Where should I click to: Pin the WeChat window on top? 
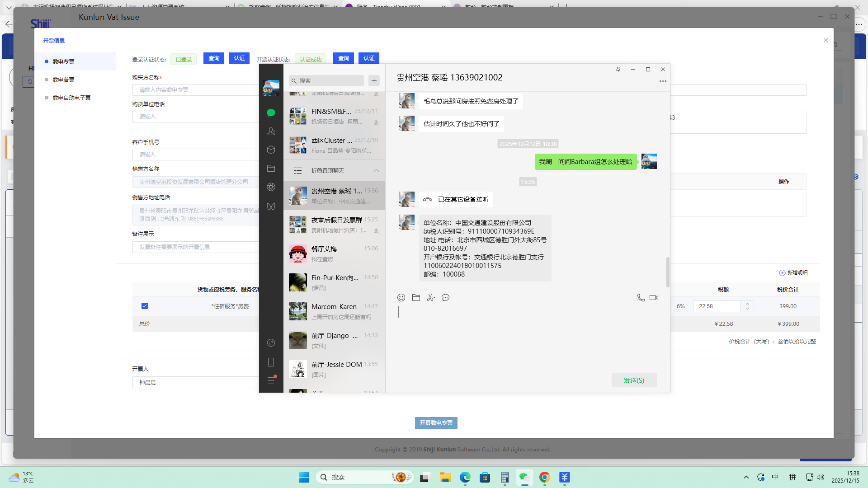[x=618, y=70]
